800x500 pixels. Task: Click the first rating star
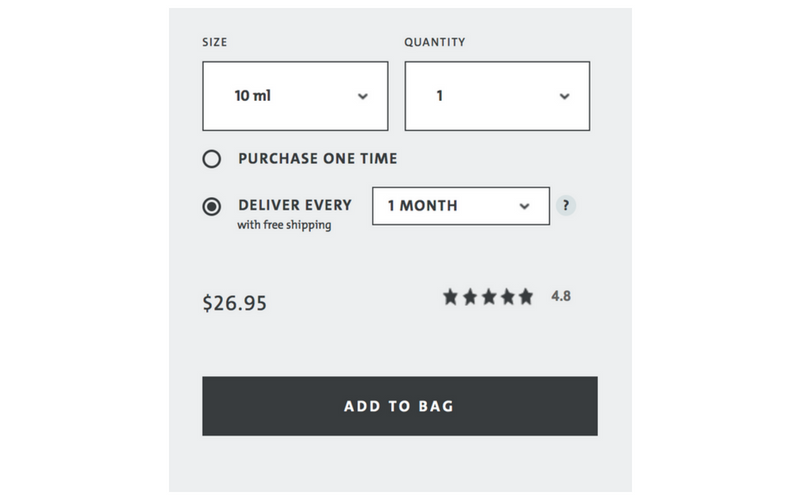click(x=451, y=296)
